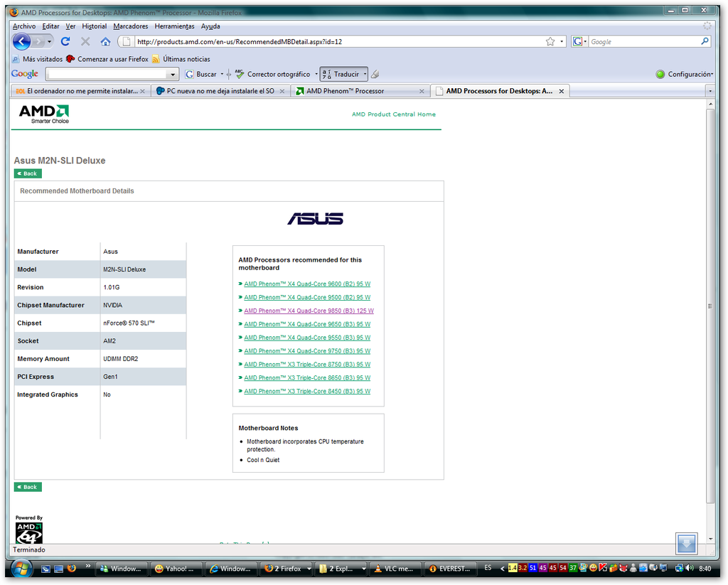Open the Archivo menu
This screenshot has width=728, height=585.
(x=24, y=26)
